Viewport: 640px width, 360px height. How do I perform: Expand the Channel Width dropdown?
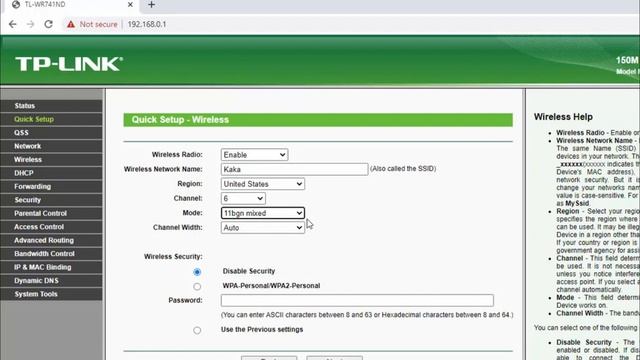(262, 228)
